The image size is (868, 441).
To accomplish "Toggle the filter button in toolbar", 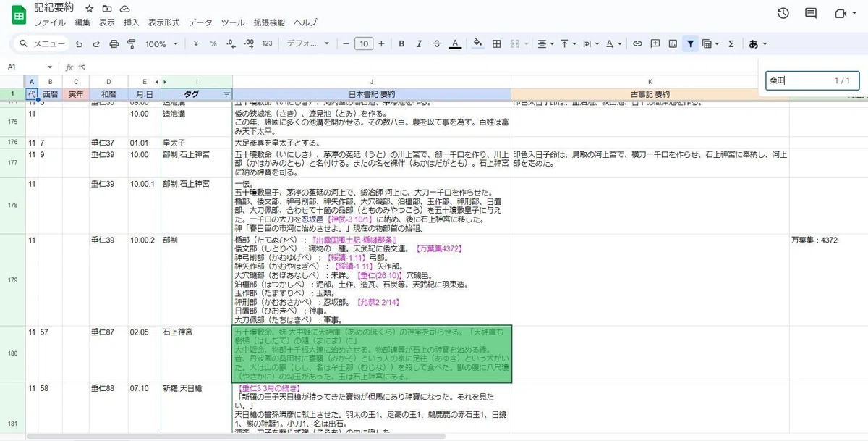I will 691,44.
